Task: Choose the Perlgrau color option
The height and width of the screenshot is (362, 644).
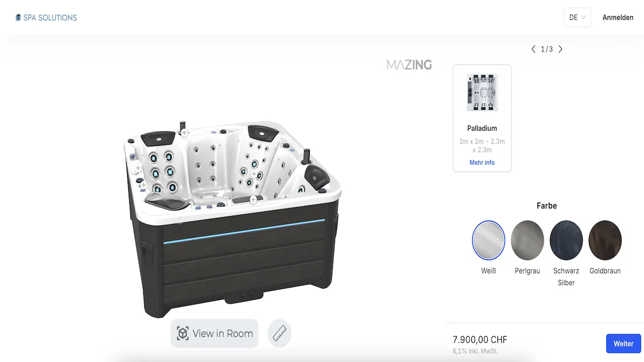Action: [528, 240]
